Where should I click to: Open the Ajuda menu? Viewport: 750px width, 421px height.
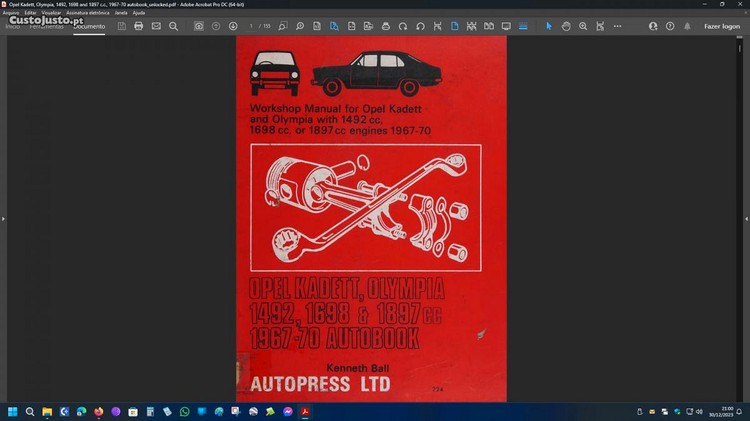coord(139,12)
